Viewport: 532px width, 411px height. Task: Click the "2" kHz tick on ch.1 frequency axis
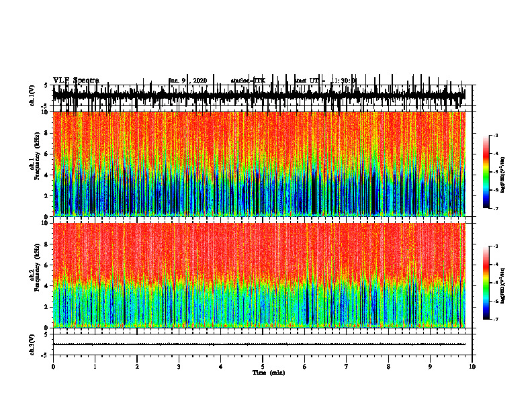[x=47, y=195]
